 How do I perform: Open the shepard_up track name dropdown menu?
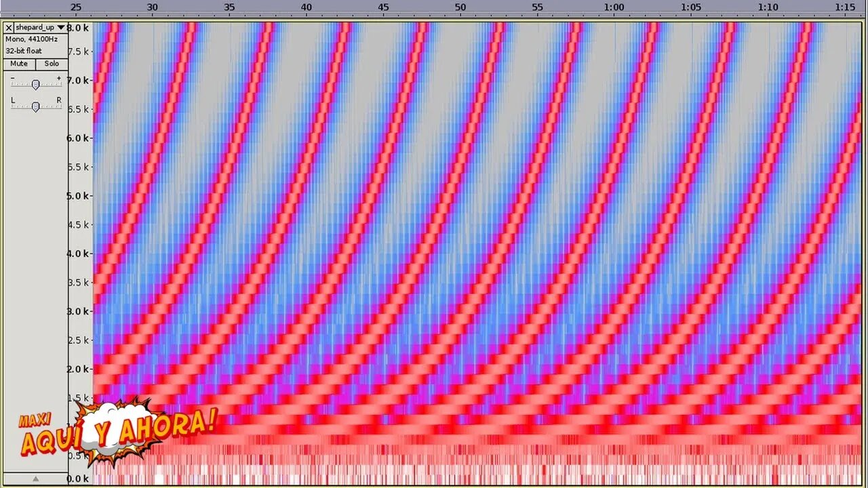click(41, 28)
